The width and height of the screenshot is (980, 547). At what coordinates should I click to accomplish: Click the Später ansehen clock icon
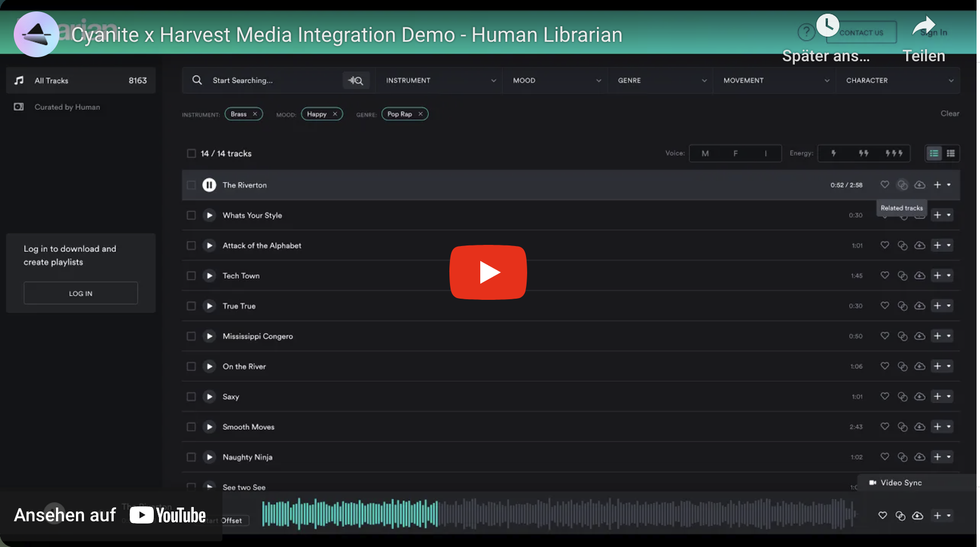827,25
